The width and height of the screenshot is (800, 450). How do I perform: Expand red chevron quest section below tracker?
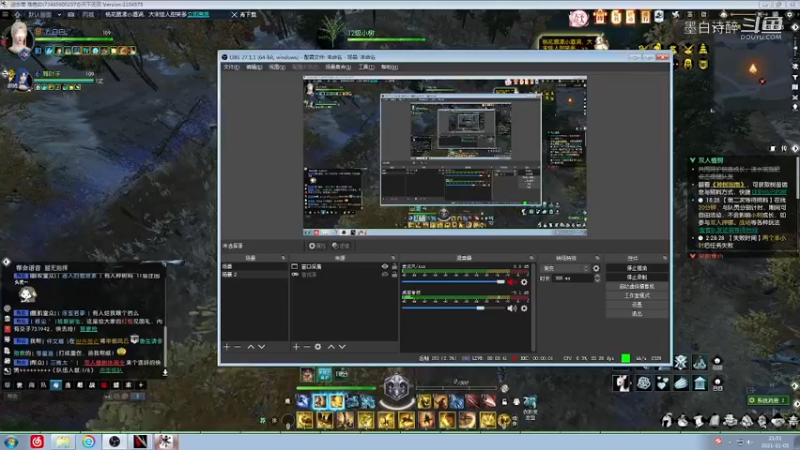[x=692, y=256]
